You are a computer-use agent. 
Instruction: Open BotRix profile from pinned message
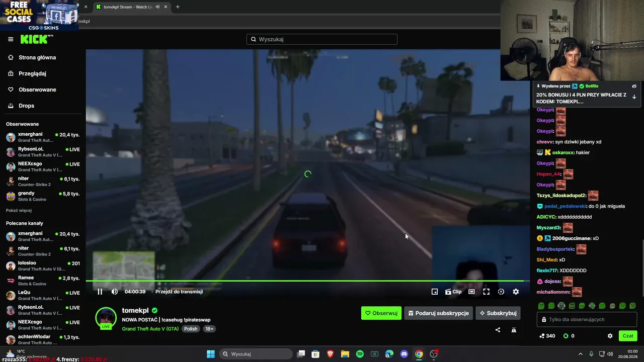coord(592,86)
